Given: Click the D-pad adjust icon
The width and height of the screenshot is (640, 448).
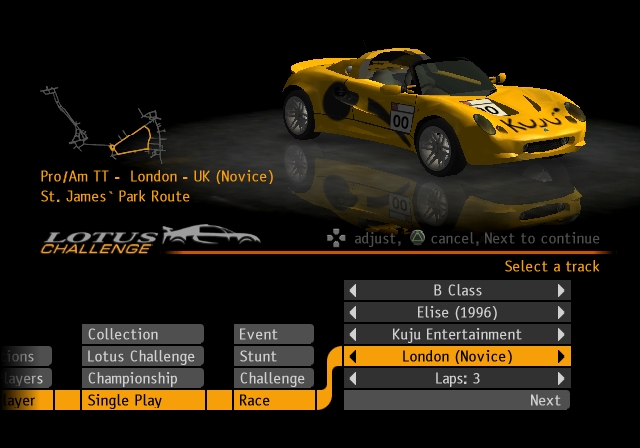Looking at the screenshot, I should tap(336, 238).
